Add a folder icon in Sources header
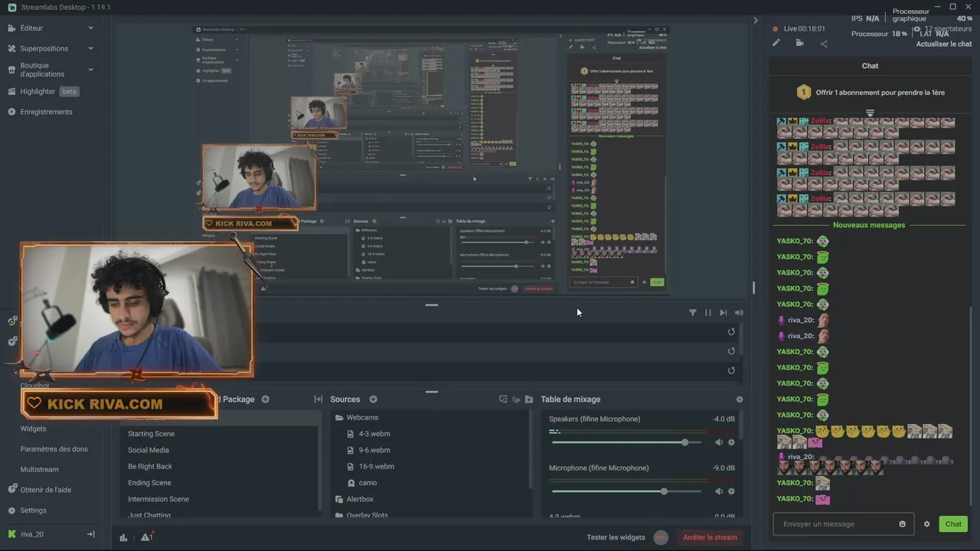The height and width of the screenshot is (551, 980). 529,399
